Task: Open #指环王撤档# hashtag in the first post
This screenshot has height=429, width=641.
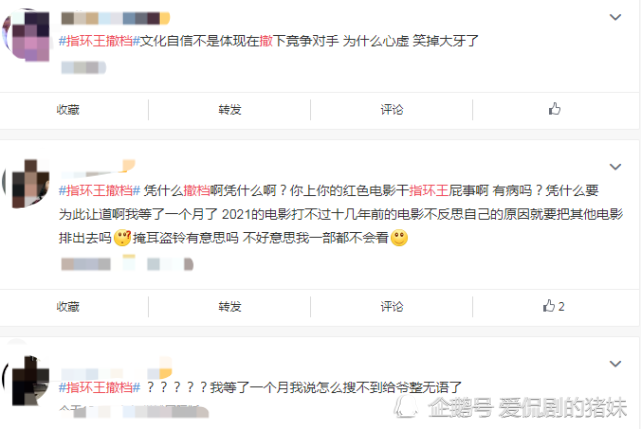Action: [99, 41]
